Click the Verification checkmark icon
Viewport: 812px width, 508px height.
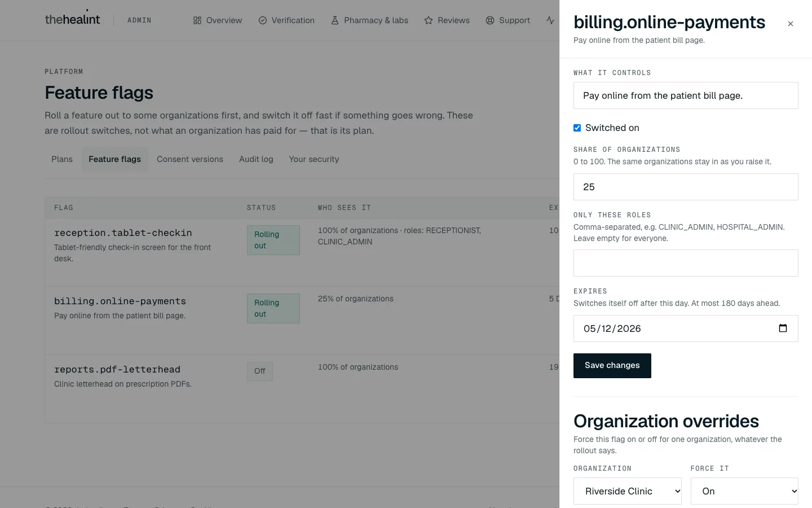point(263,20)
